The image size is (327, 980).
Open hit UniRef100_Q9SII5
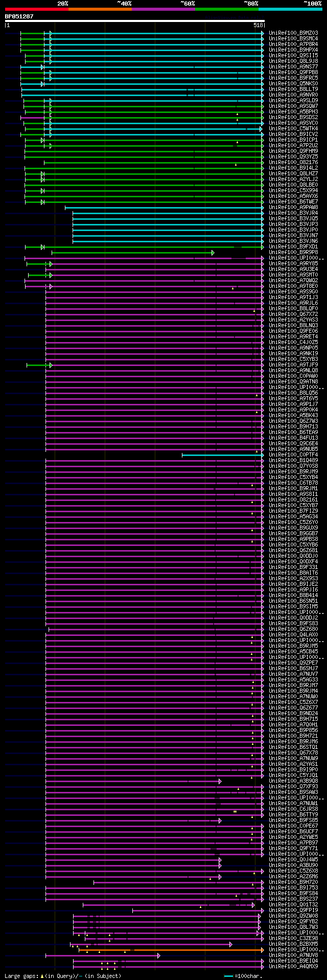293,56
